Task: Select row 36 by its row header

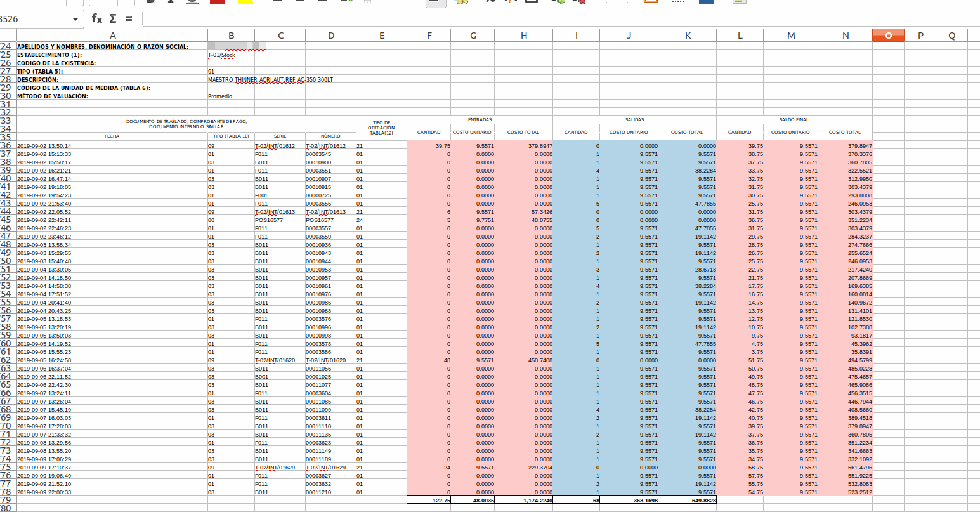Action: 8,145
